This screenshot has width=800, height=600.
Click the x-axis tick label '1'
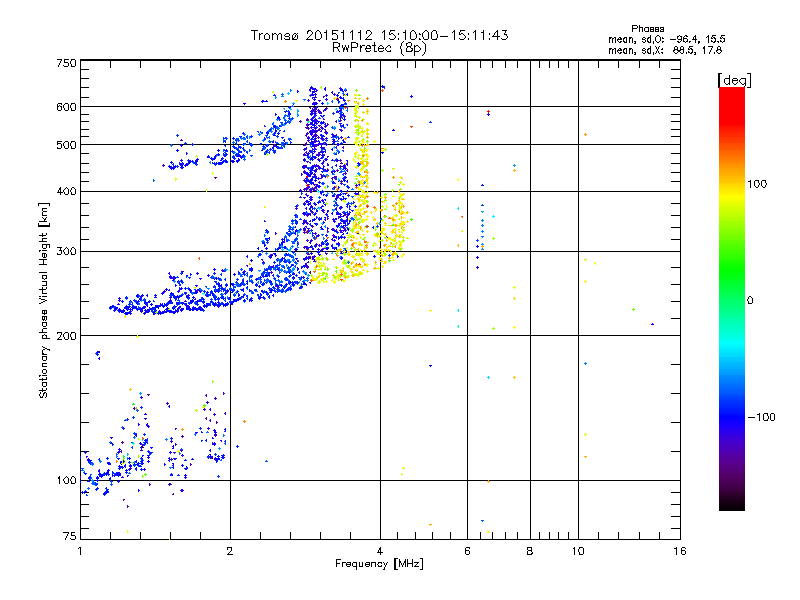pyautogui.click(x=80, y=551)
